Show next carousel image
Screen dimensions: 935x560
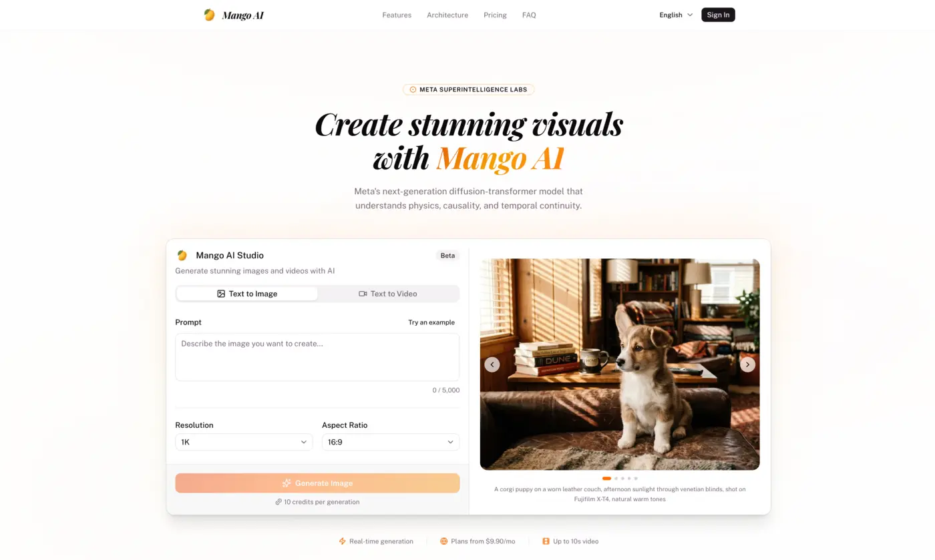[x=747, y=364]
